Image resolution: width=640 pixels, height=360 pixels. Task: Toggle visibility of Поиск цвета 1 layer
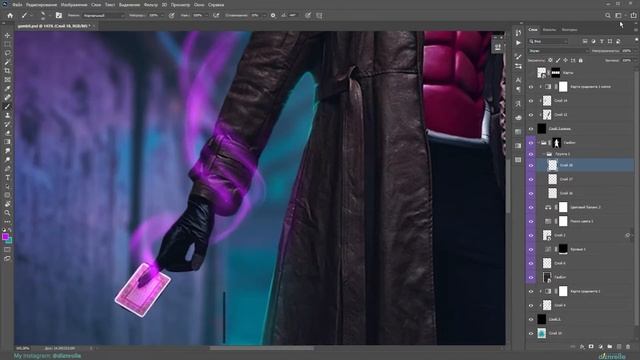(x=531, y=222)
